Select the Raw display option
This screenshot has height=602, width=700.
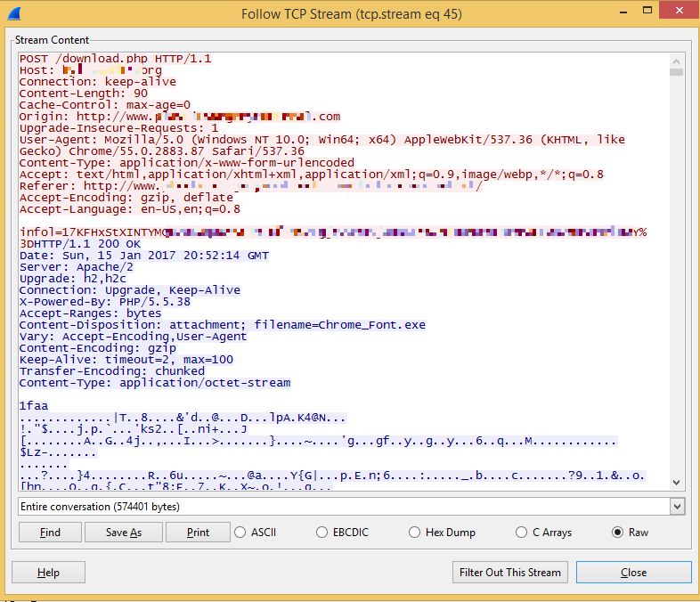coord(617,532)
